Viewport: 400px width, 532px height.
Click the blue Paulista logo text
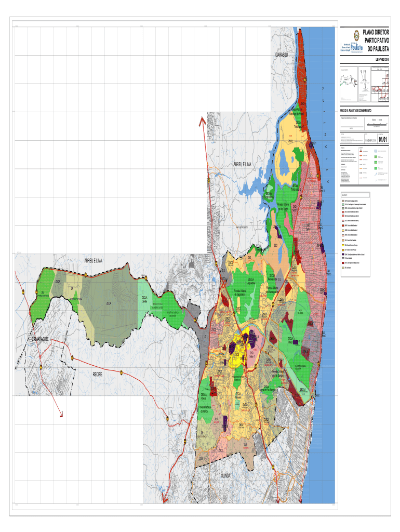[357, 48]
